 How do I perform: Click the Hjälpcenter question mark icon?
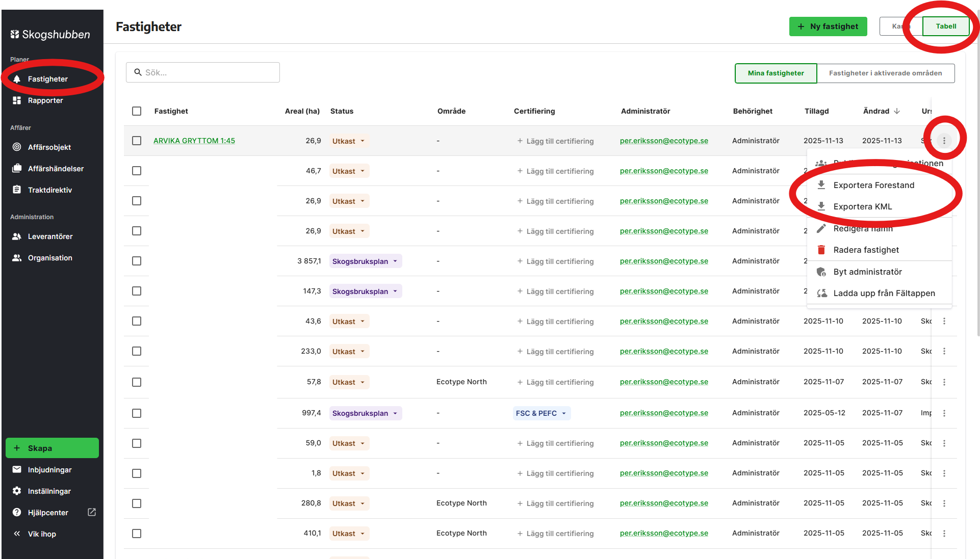(17, 512)
